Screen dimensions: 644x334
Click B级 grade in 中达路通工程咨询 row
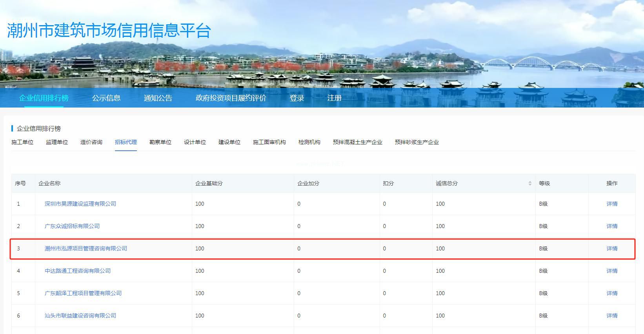click(x=543, y=271)
